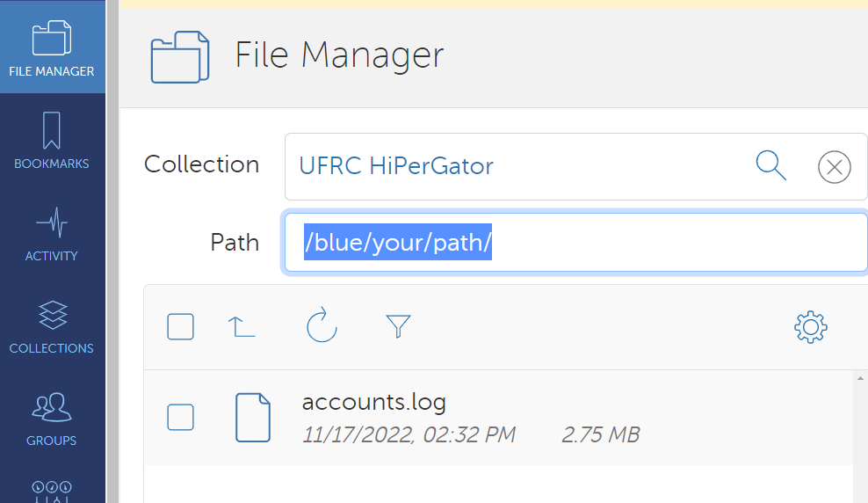
Task: Click the File Manager header icon
Action: tap(180, 56)
